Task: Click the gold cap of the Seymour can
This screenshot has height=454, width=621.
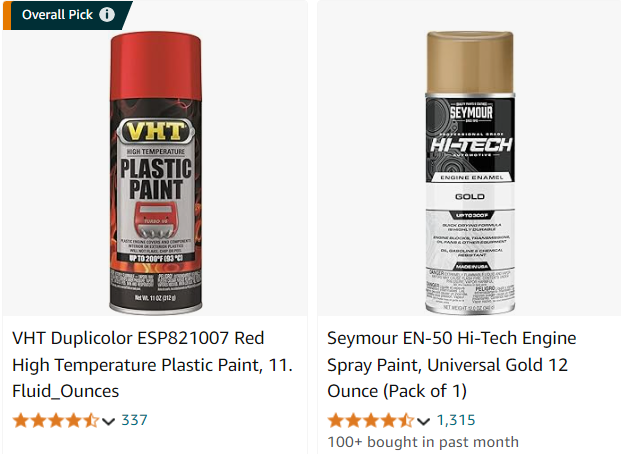Action: (469, 60)
